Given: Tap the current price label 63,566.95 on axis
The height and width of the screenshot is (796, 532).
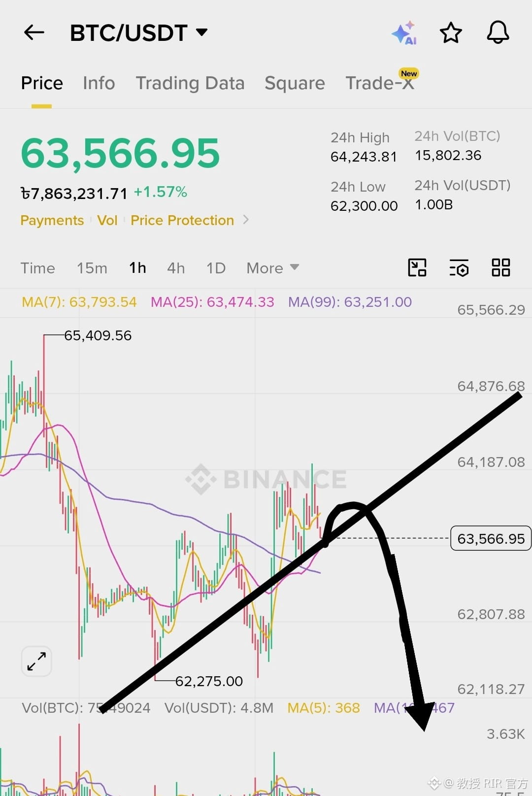Looking at the screenshot, I should [491, 538].
